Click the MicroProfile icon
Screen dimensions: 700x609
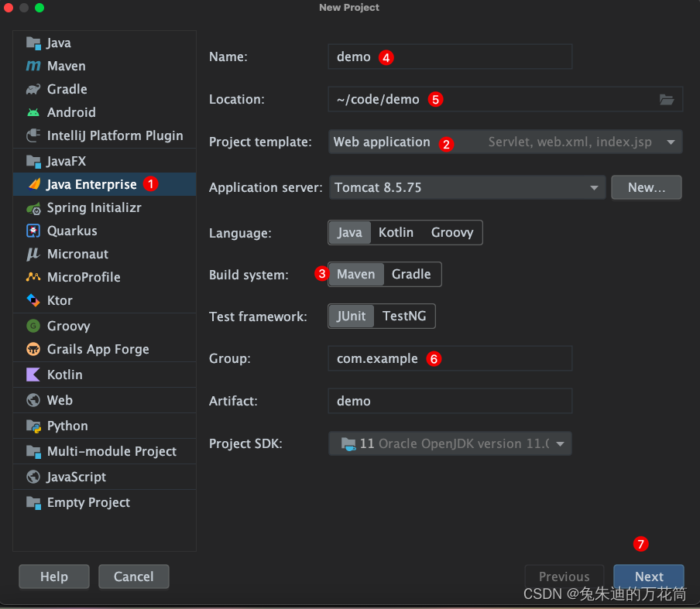[x=33, y=277]
